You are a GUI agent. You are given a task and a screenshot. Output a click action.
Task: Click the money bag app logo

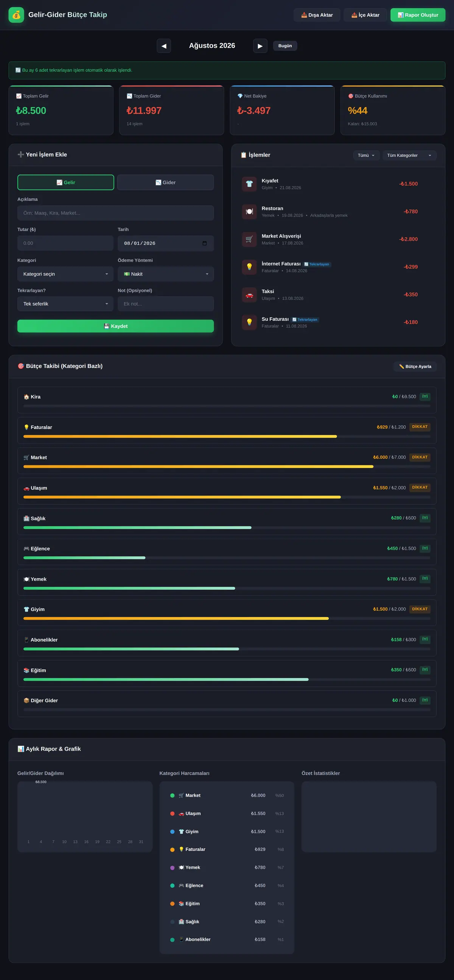16,15
